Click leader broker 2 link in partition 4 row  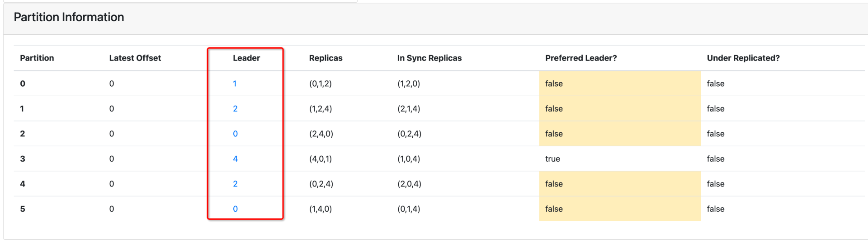click(x=235, y=184)
